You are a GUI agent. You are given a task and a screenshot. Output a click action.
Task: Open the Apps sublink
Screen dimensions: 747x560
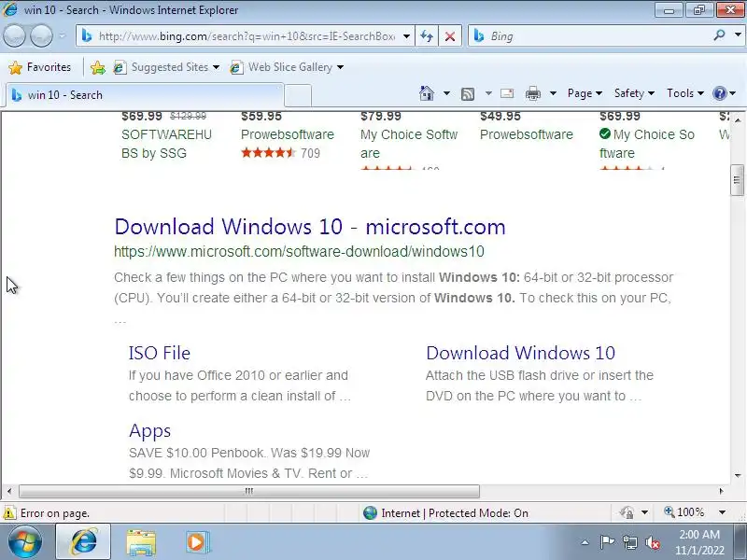pos(149,430)
